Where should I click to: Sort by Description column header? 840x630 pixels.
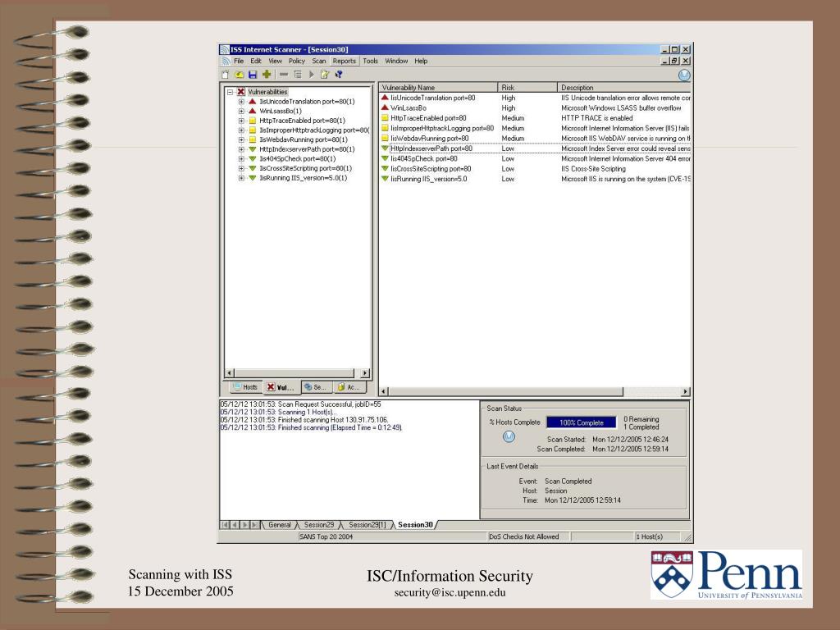(x=624, y=87)
